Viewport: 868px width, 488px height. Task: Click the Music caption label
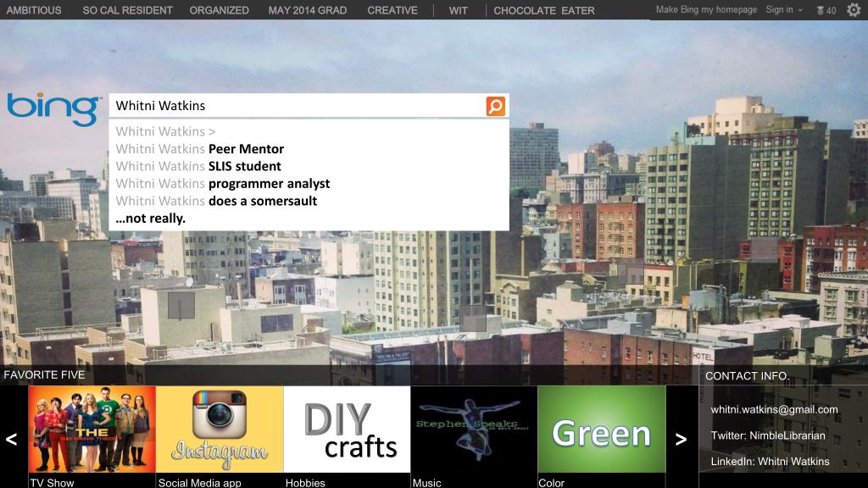[x=427, y=482]
